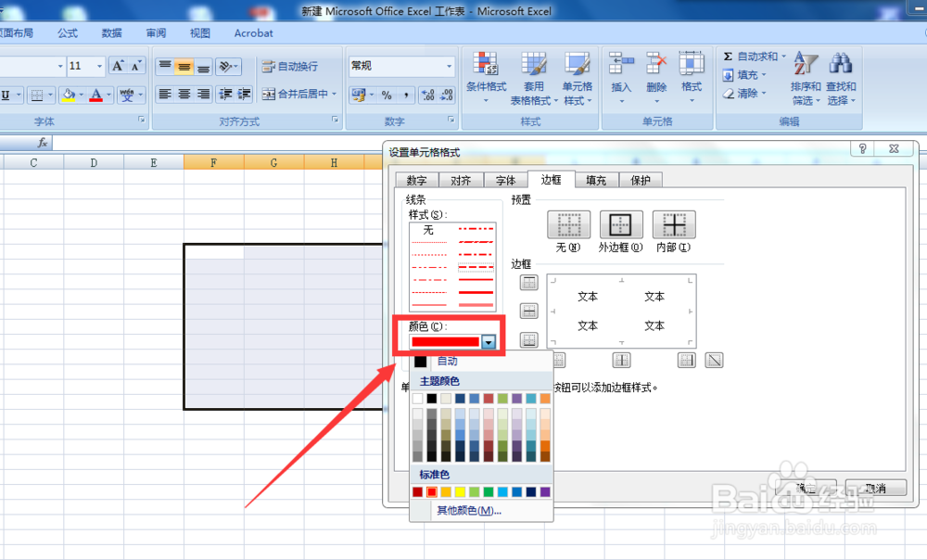
Task: Open the 条件格式 dropdown
Action: click(x=486, y=79)
